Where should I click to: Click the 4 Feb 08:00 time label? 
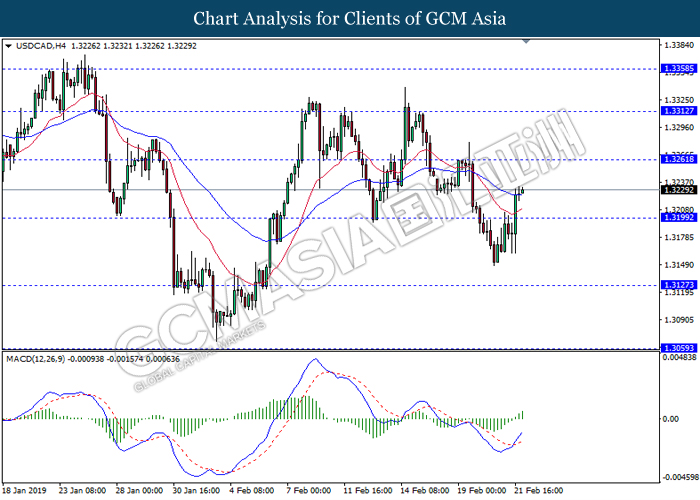[251, 490]
